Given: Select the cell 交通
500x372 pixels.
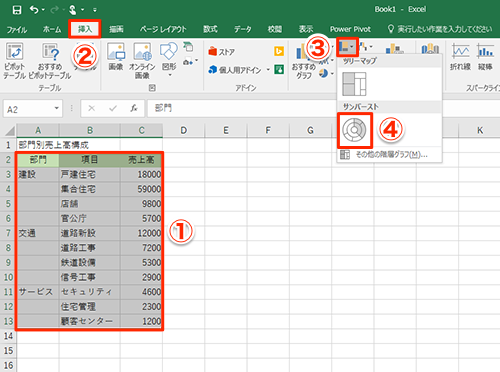Looking at the screenshot, I should coord(38,233).
